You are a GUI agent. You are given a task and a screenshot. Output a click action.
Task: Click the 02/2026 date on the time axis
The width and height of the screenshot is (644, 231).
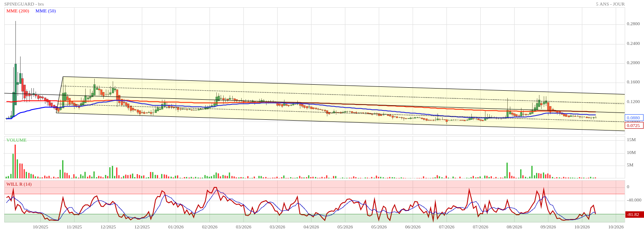[210, 227]
